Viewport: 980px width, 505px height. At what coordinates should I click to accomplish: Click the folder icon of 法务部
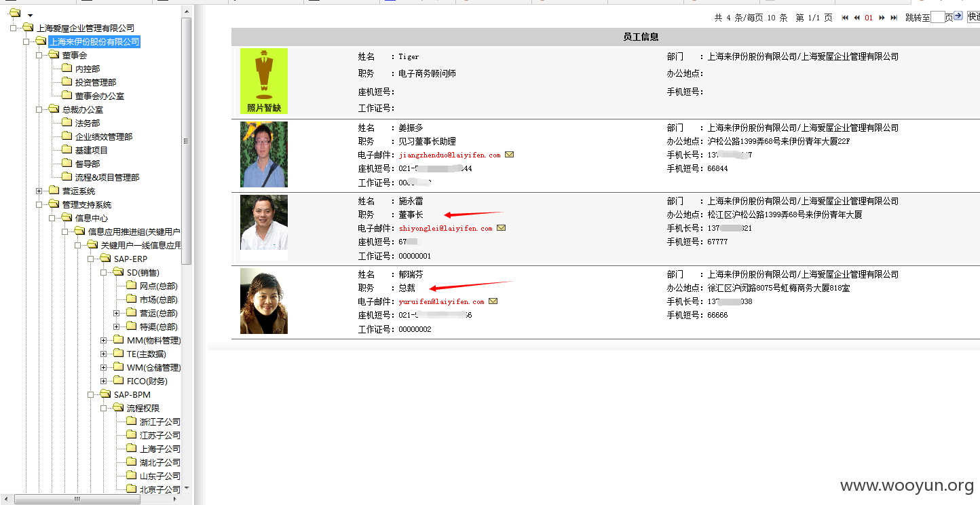67,122
